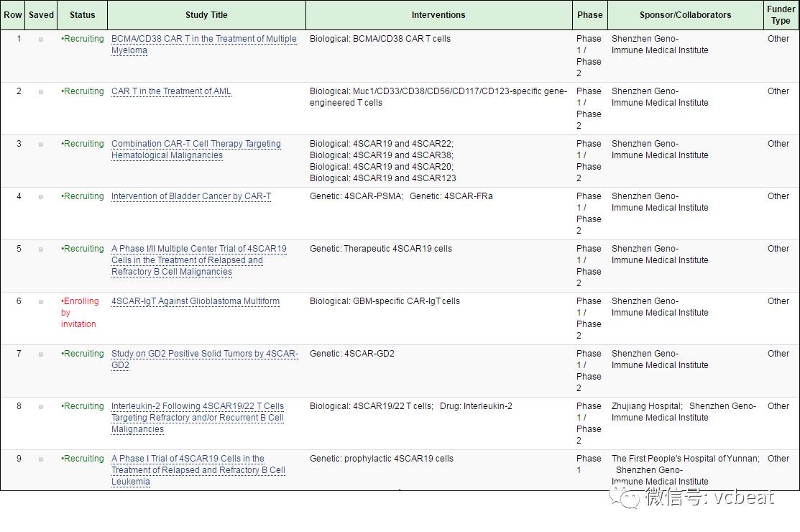Tick the Saved checkbox for row 6

41,302
